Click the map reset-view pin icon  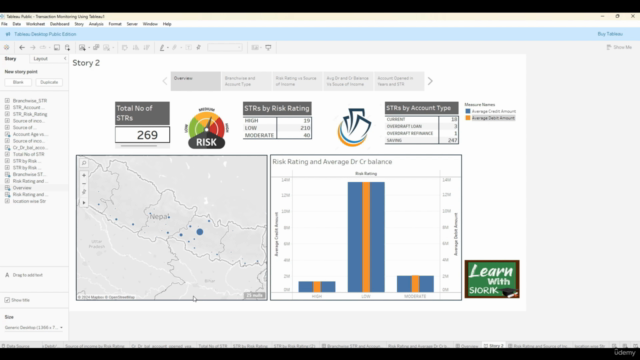pyautogui.click(x=84, y=192)
